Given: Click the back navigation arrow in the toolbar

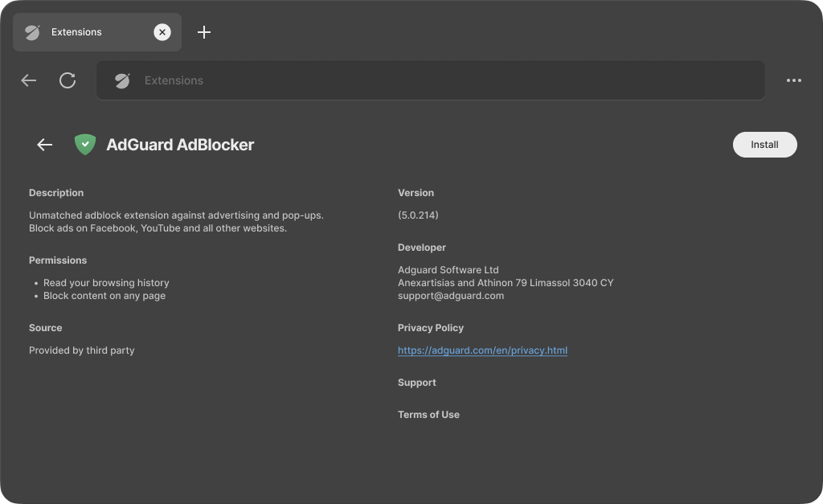Looking at the screenshot, I should 28,80.
